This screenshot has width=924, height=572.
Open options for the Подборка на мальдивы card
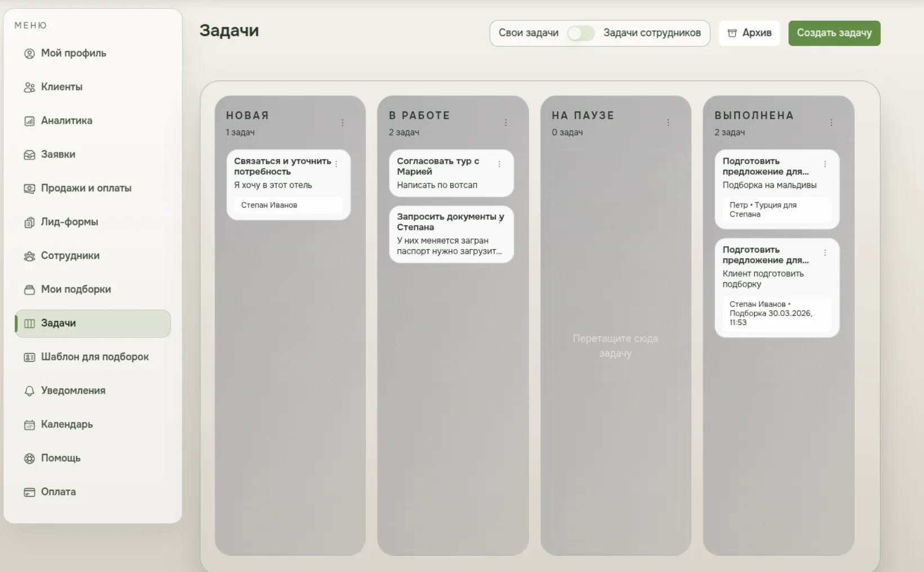click(x=825, y=164)
